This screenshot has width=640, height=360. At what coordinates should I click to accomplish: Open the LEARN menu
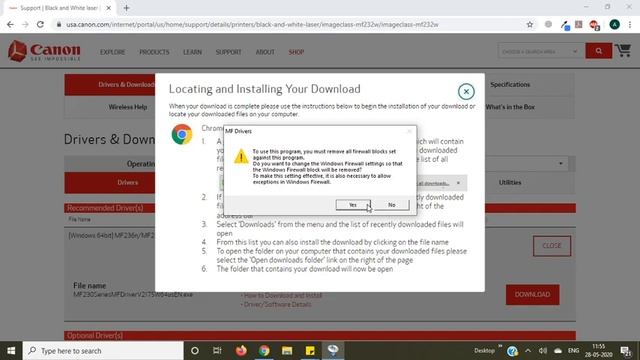pyautogui.click(x=192, y=52)
